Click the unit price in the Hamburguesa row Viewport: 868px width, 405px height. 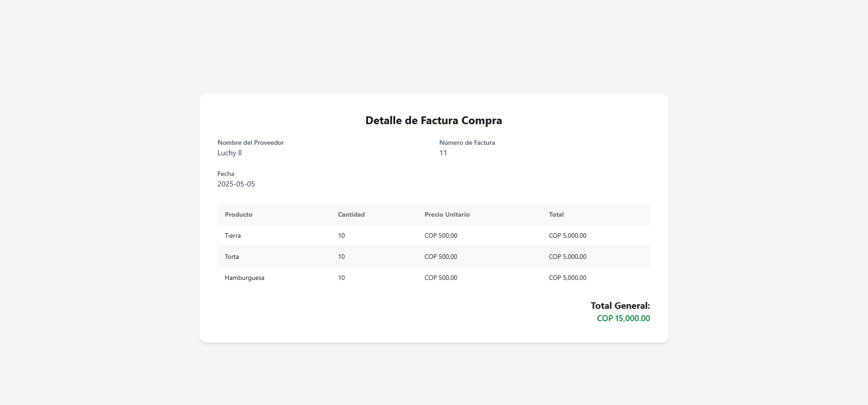coord(441,278)
